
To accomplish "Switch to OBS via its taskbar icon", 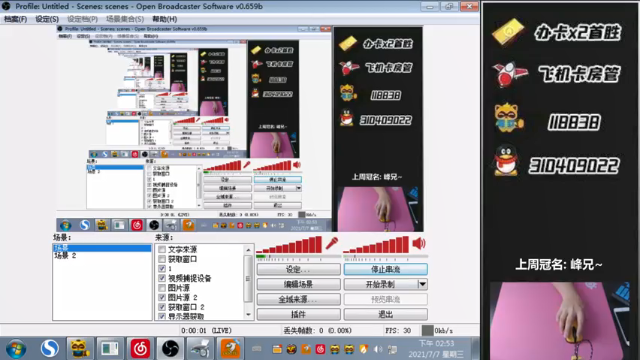I will 170,349.
